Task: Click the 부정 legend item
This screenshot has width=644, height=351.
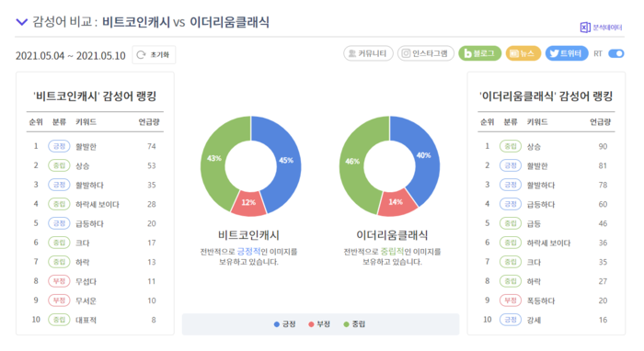Action: tap(319, 324)
